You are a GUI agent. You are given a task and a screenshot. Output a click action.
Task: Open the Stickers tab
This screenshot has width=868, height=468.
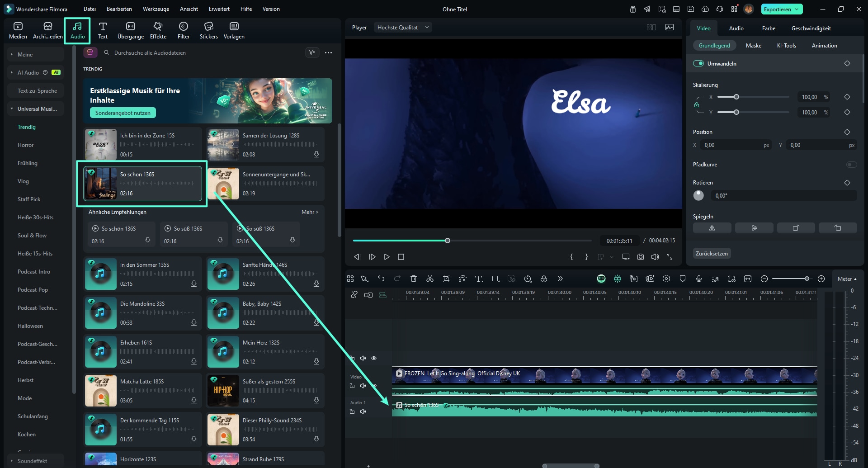tap(209, 30)
